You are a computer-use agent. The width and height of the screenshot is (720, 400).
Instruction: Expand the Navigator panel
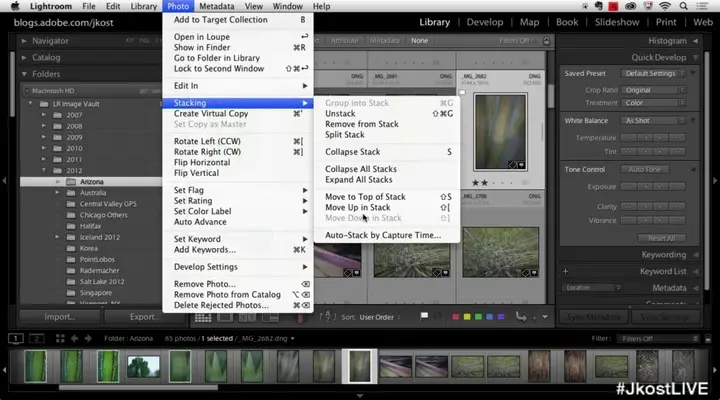point(23,41)
